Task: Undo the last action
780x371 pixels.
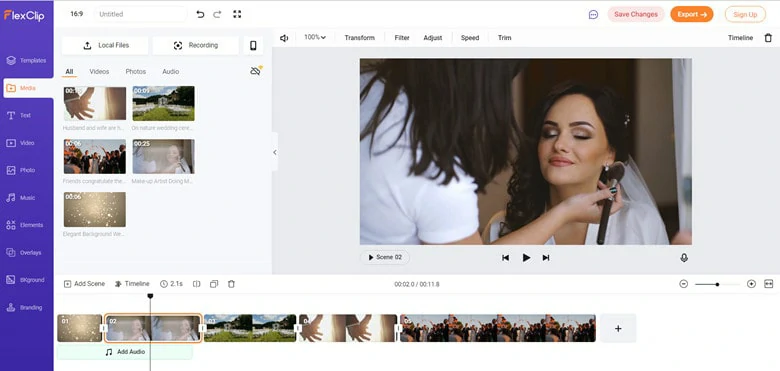Action: 200,14
